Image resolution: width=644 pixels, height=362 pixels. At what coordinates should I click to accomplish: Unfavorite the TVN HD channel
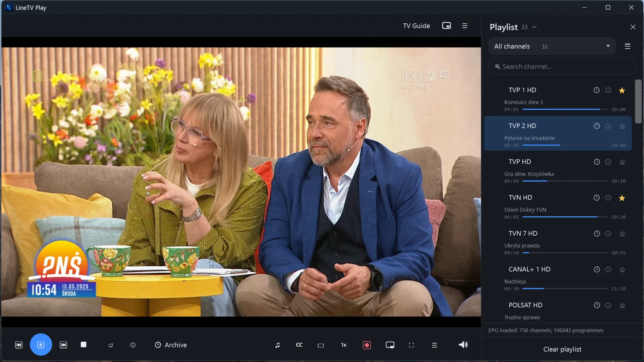pos(622,198)
